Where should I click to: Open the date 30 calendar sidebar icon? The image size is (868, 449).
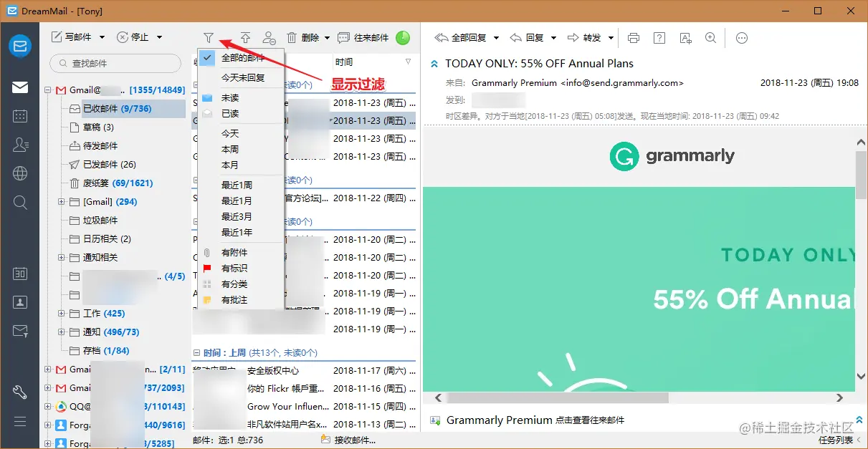(x=20, y=274)
